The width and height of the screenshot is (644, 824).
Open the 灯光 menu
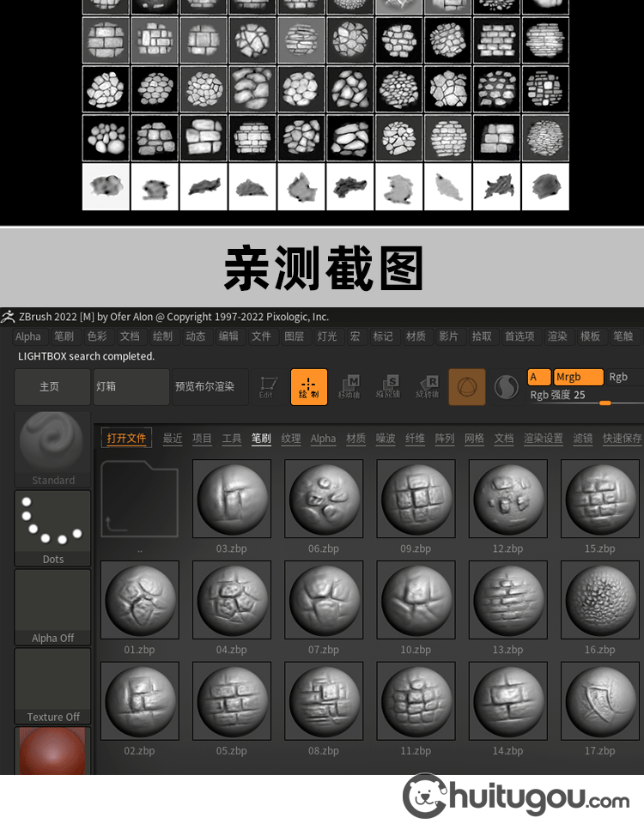coord(326,336)
